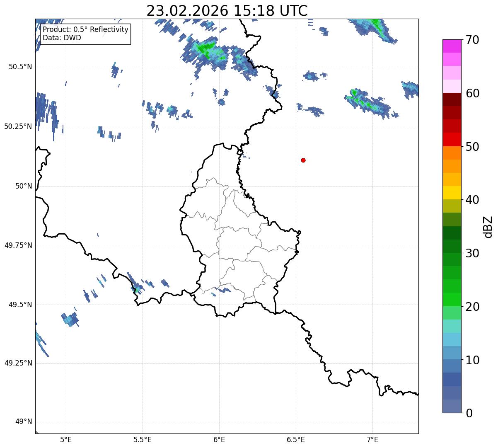Select the bright red 50 dBZ color band
Screen dimensions: 498x448
click(452, 139)
